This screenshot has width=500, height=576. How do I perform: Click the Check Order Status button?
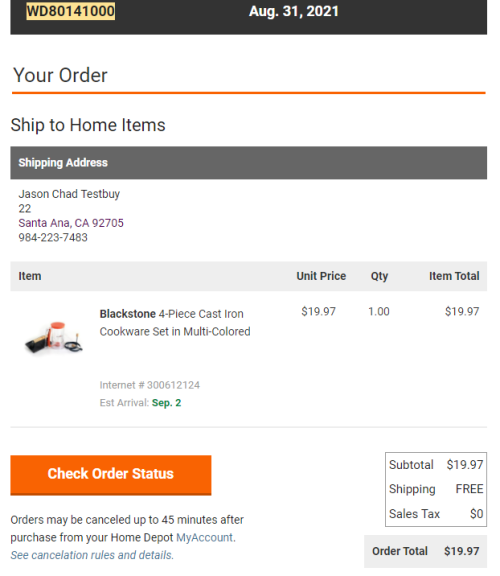click(x=111, y=475)
